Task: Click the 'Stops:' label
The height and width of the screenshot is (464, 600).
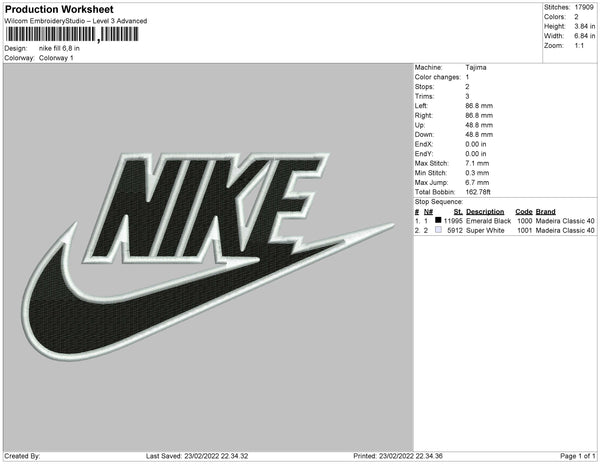Action: click(x=424, y=87)
